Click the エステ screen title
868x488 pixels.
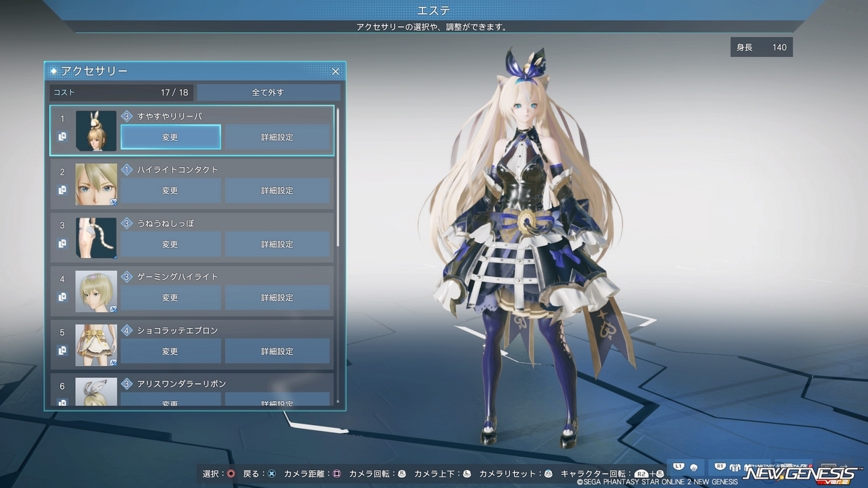[434, 10]
